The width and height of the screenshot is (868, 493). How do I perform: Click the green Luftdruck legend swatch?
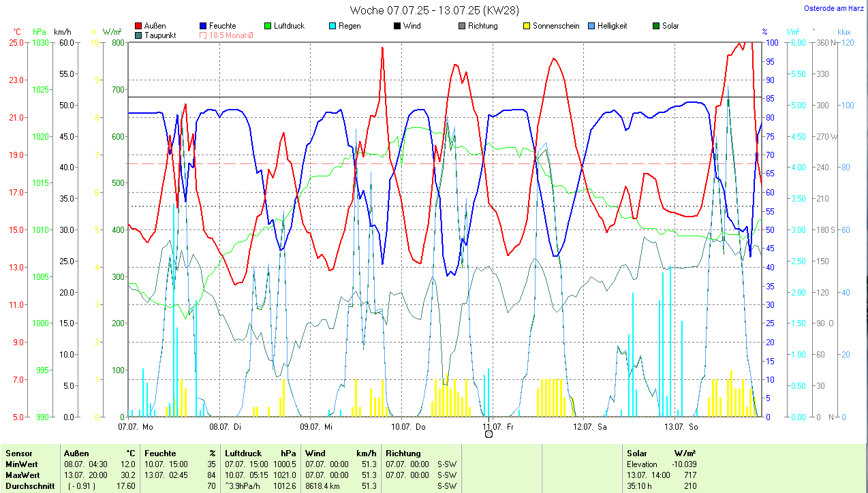pos(268,26)
